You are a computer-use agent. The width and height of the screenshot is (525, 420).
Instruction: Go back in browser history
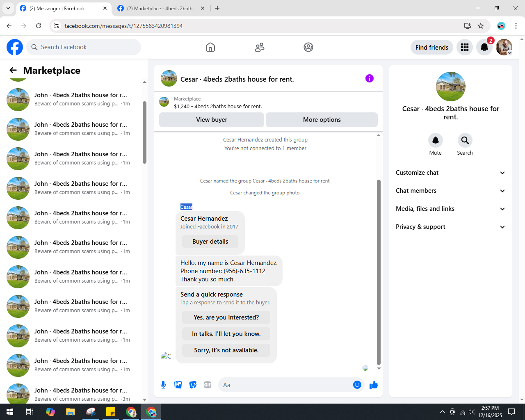point(9,26)
